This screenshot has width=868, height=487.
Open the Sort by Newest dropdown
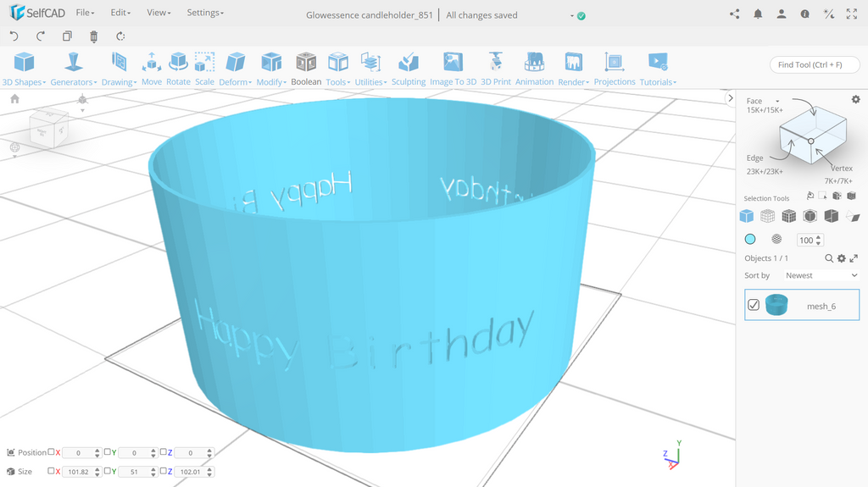821,275
